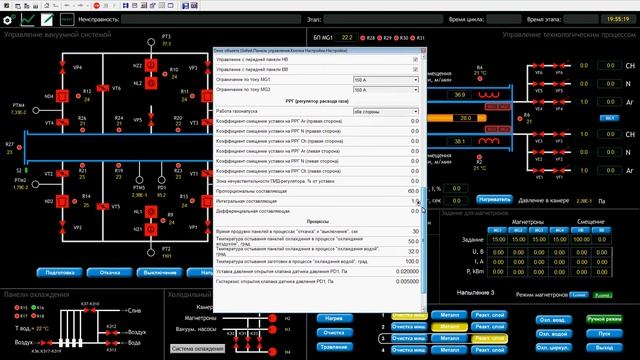Click the orange progress bar showing 28.0
This screenshot has height=360, width=640.
456,118
